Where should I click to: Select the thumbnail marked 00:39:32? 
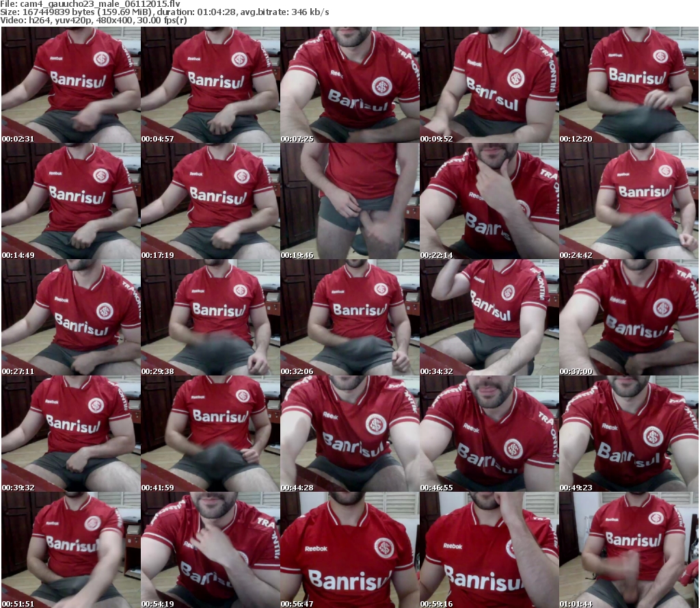tap(71, 434)
